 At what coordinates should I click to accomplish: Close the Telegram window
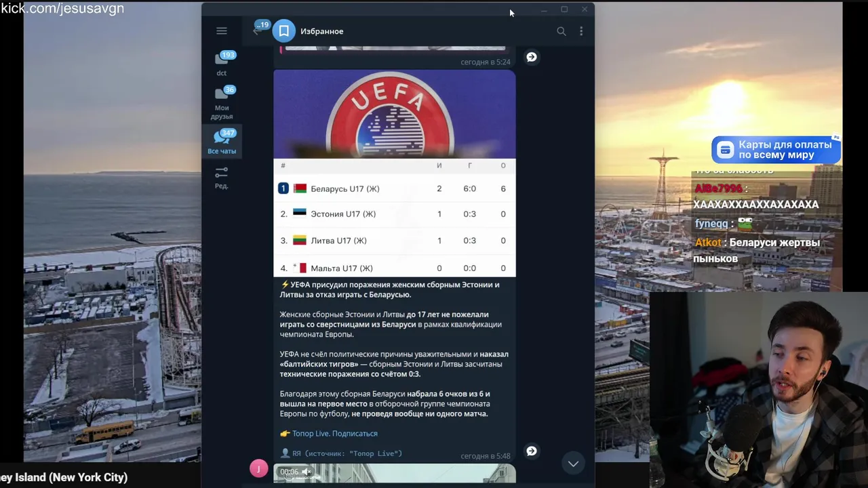(585, 9)
